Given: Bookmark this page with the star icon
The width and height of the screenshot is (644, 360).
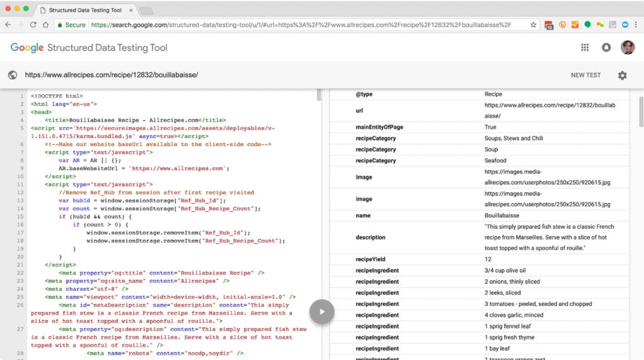Looking at the screenshot, I should click(533, 25).
